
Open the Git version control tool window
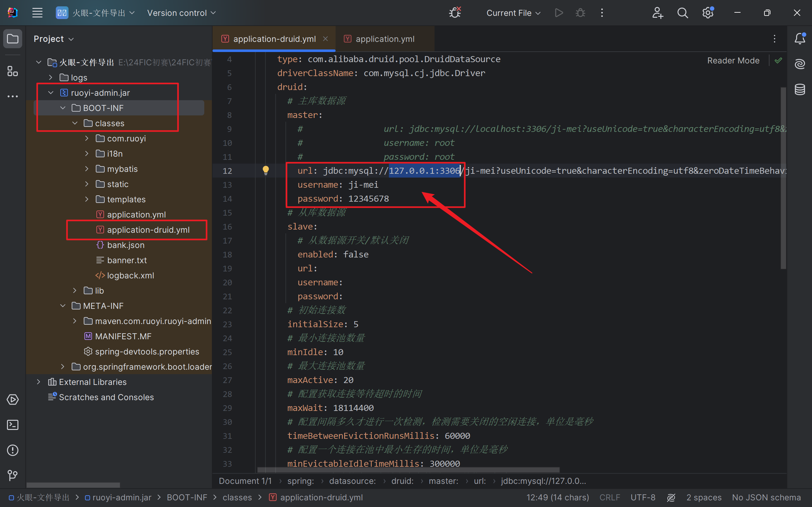pos(12,476)
